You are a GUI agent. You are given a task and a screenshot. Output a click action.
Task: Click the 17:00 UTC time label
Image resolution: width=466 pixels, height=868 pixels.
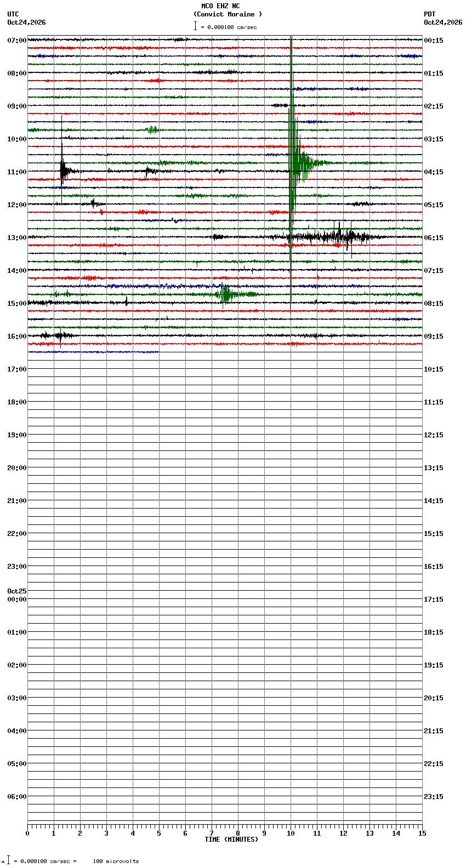tap(17, 369)
